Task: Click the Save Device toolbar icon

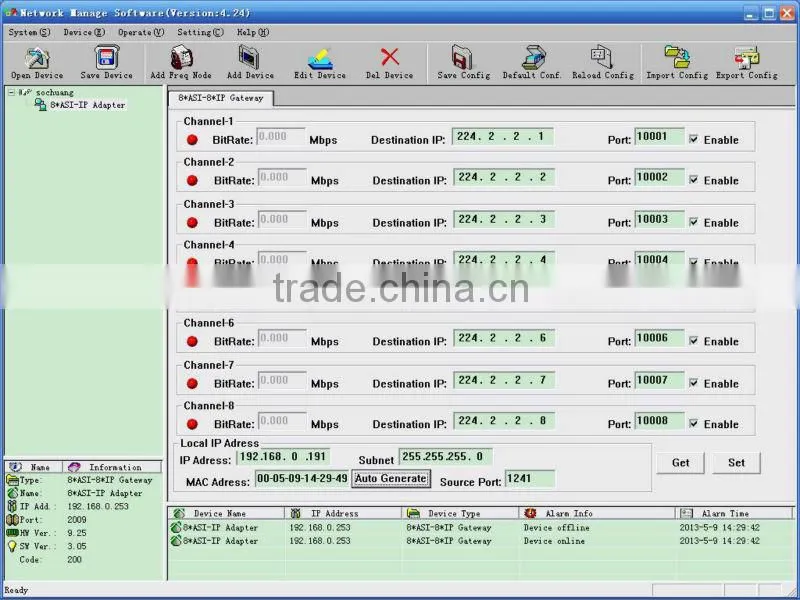Action: click(x=107, y=57)
